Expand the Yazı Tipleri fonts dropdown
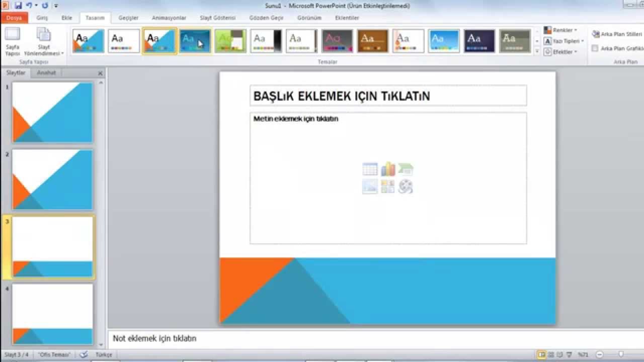Image resolution: width=644 pixels, height=362 pixels. 564,41
